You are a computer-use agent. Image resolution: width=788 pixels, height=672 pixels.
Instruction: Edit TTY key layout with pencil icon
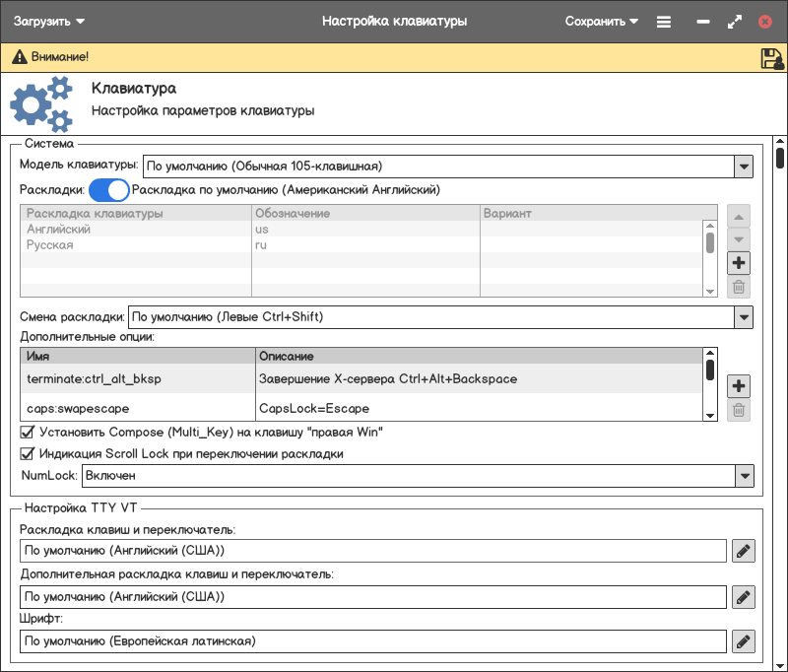point(744,551)
